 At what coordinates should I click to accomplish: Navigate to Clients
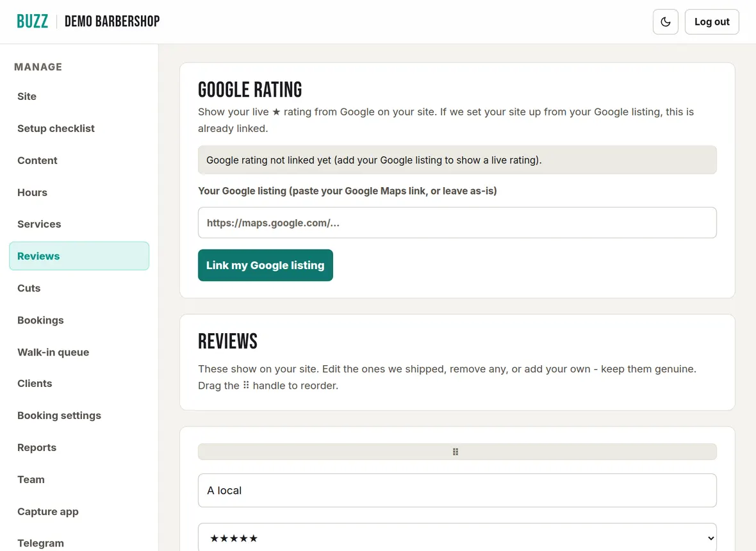tap(79, 383)
